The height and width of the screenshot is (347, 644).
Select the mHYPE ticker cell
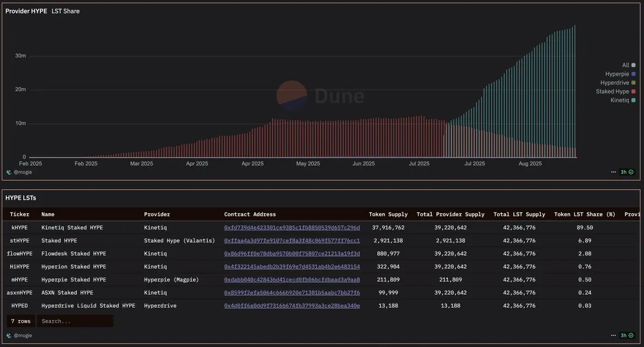(19, 280)
